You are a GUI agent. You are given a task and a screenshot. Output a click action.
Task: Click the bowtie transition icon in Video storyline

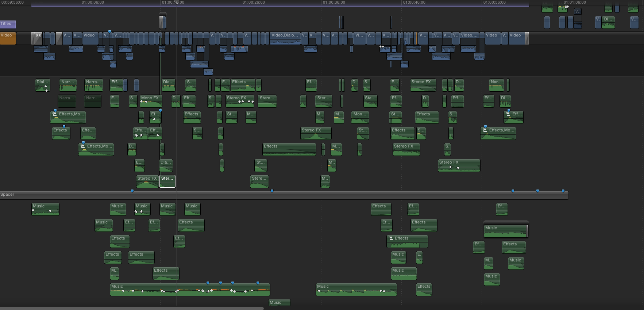(x=38, y=36)
